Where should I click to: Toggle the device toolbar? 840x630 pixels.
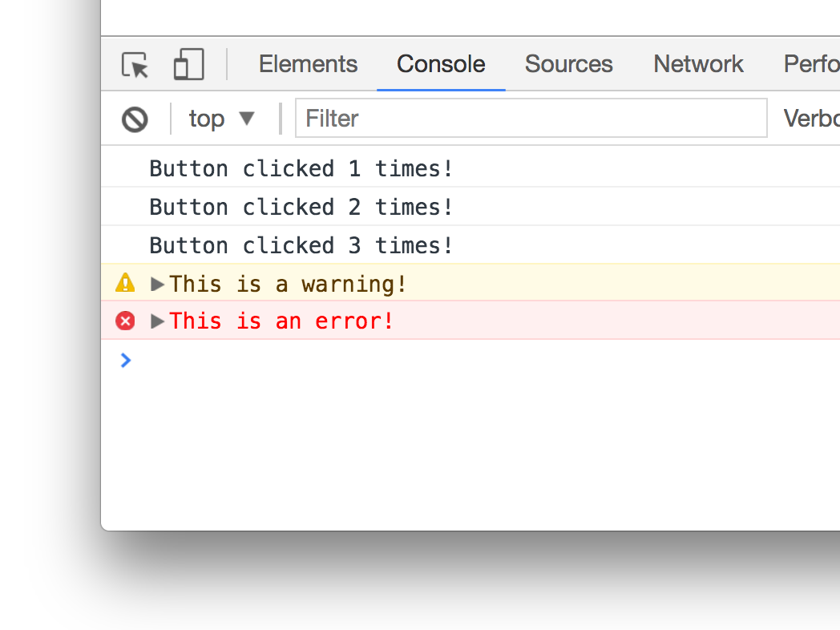tap(188, 64)
